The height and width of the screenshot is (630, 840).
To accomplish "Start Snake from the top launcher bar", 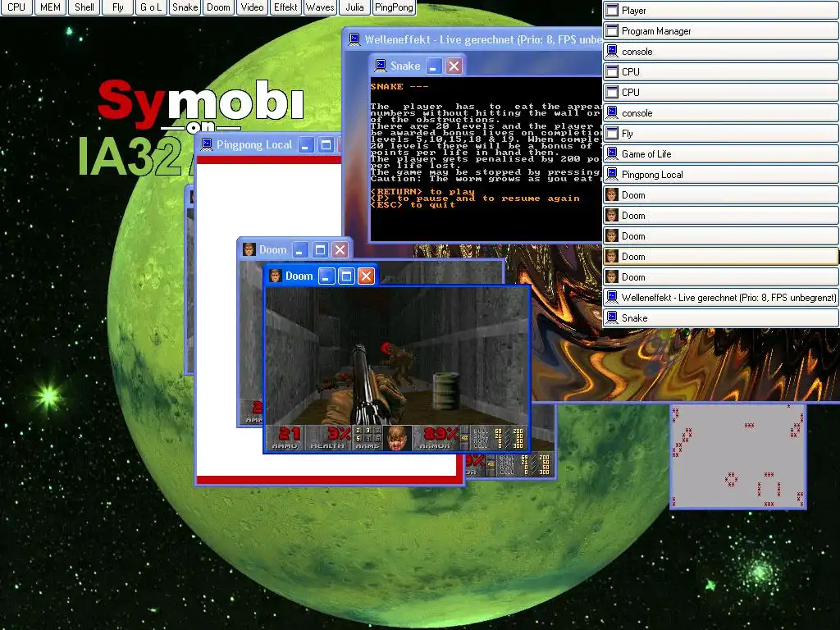I will [x=185, y=7].
